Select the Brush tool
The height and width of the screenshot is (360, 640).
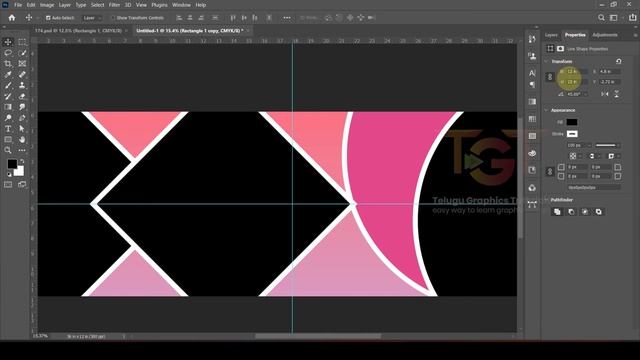pos(8,85)
